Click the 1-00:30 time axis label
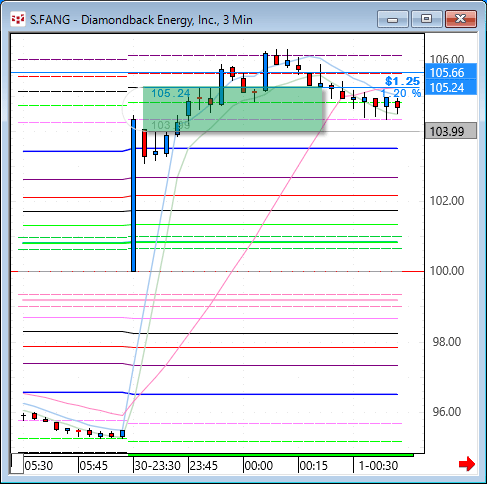487x484 pixels. pyautogui.click(x=378, y=466)
